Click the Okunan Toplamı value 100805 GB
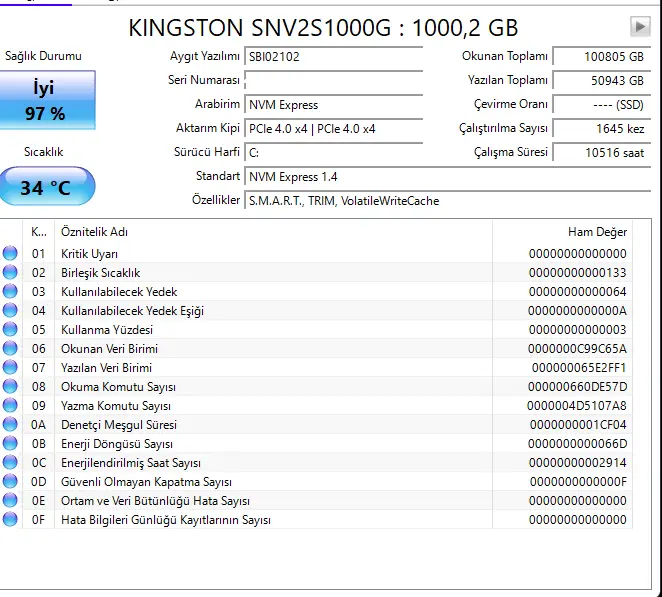Viewport: 662px width, 597px height. [602, 57]
